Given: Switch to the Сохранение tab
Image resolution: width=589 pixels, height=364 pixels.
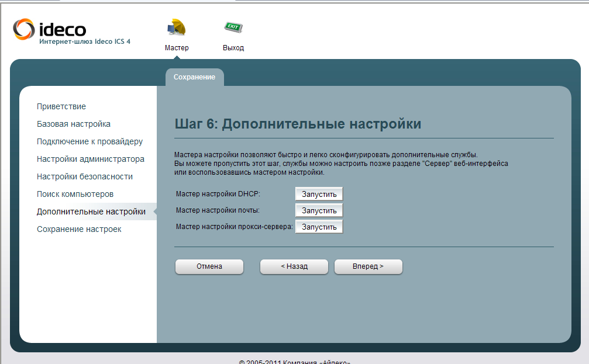Looking at the screenshot, I should click(194, 77).
